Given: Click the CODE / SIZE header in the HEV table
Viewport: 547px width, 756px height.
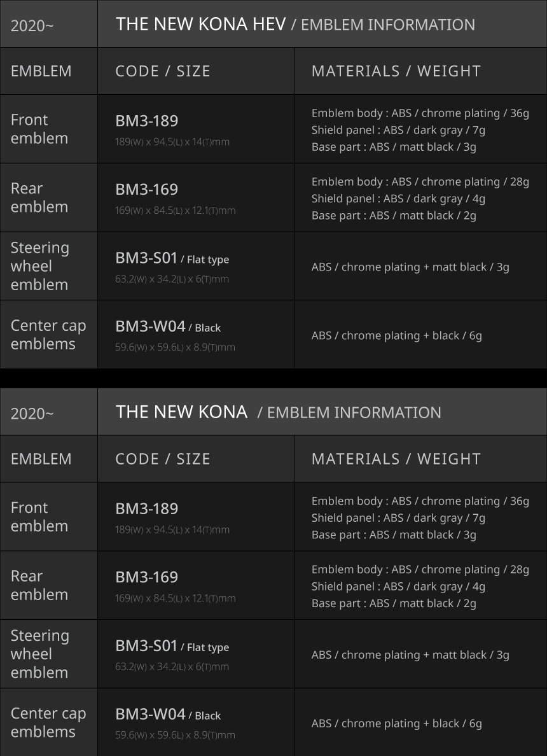Looking at the screenshot, I should click(x=163, y=71).
